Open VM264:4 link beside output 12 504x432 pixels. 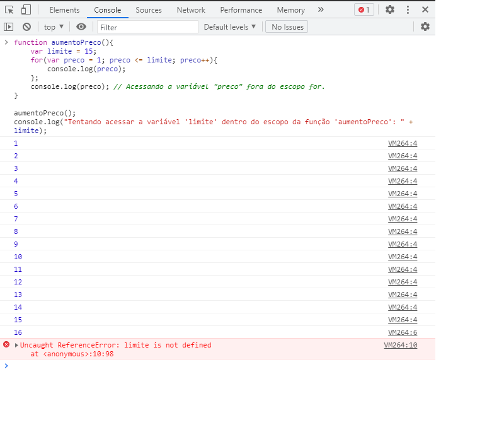403,282
